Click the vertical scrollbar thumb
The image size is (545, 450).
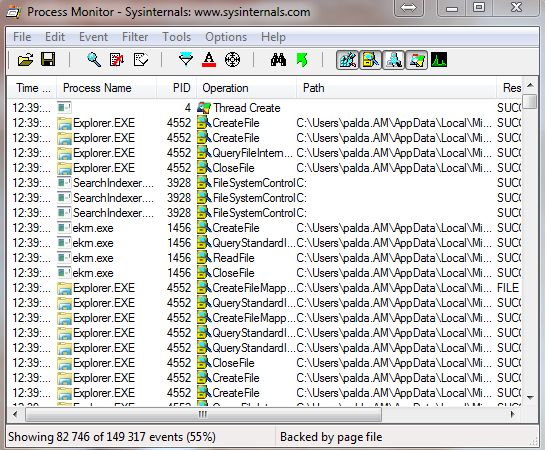click(x=530, y=101)
